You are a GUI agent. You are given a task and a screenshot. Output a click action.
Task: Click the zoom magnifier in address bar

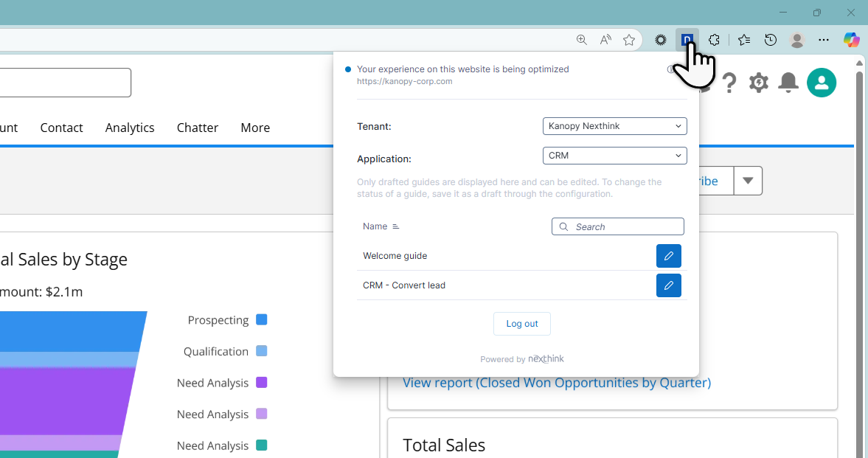(x=582, y=40)
